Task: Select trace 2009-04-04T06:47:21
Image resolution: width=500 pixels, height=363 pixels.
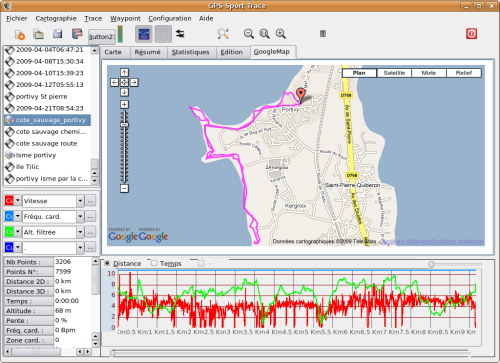Action: click(x=47, y=50)
